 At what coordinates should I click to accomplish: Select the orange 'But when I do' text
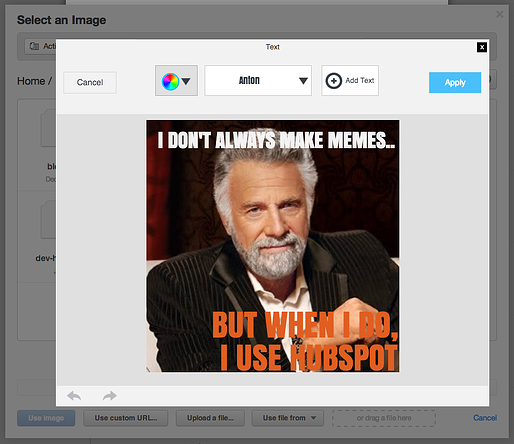tap(305, 325)
